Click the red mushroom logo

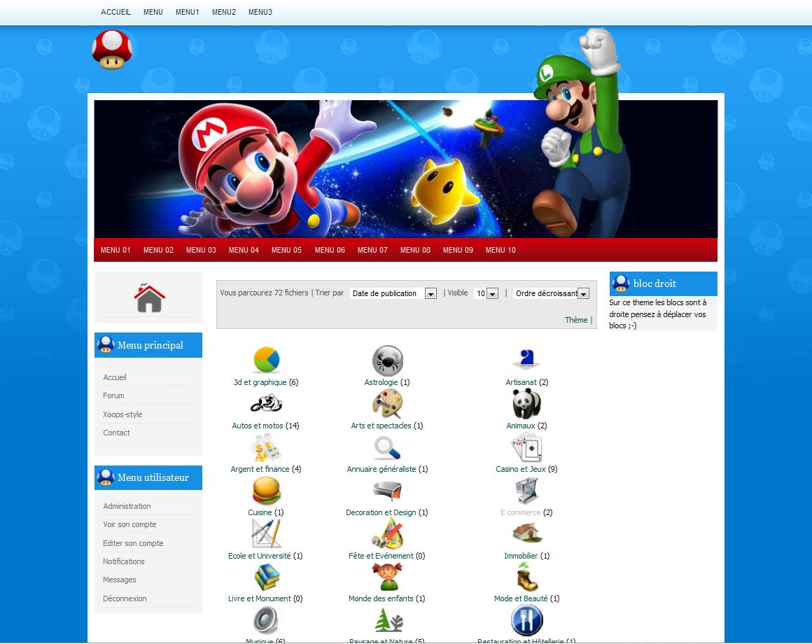tap(112, 50)
